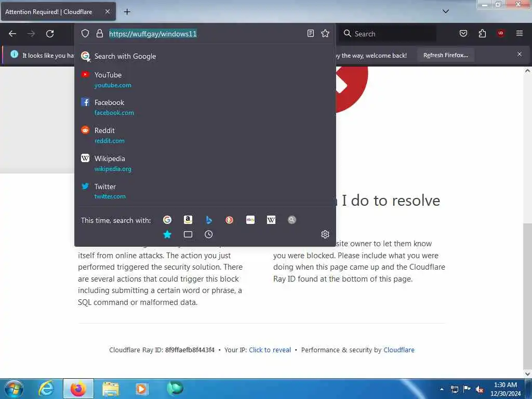Click the Refresh Firefox button
The width and height of the screenshot is (532, 399).
click(445, 55)
